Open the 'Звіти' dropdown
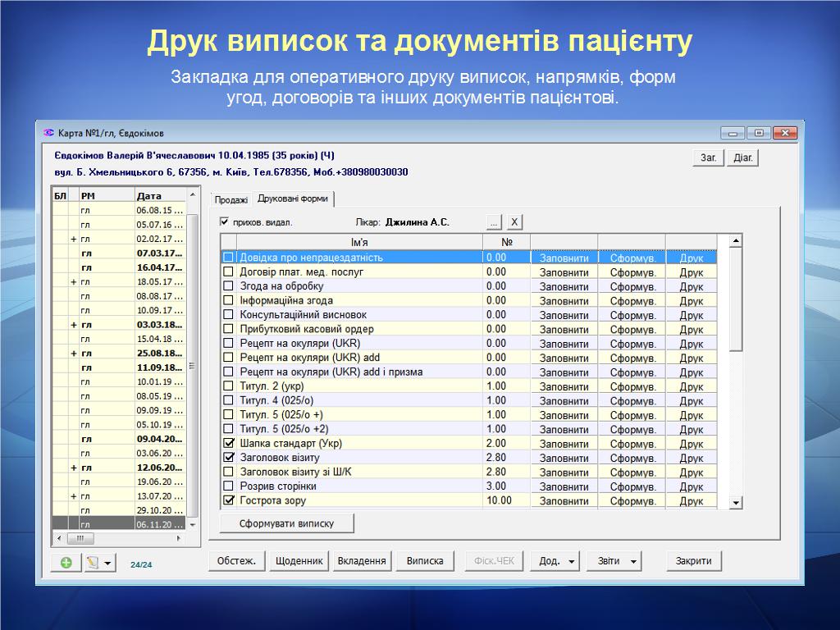The image size is (840, 630). [x=617, y=561]
